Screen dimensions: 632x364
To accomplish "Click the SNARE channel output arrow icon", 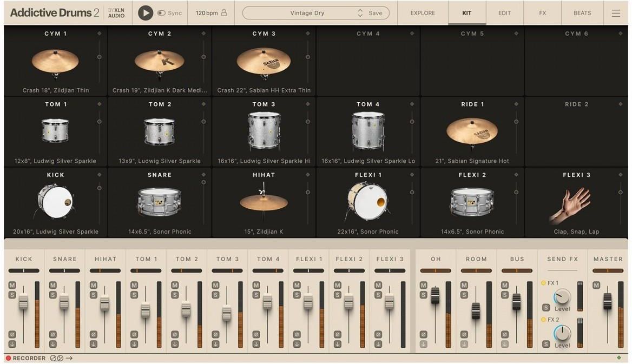I will [x=53, y=344].
